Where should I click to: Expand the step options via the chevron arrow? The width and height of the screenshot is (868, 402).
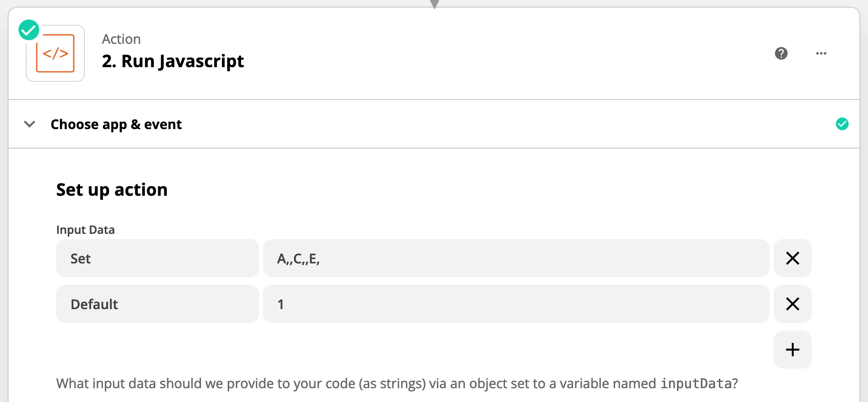pos(29,124)
